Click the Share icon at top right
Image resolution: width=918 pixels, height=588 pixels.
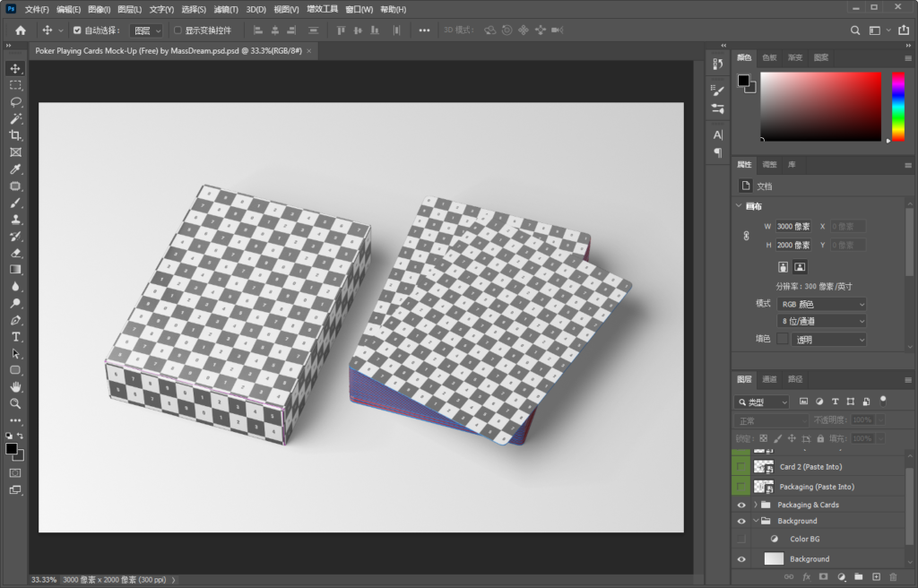click(x=904, y=30)
